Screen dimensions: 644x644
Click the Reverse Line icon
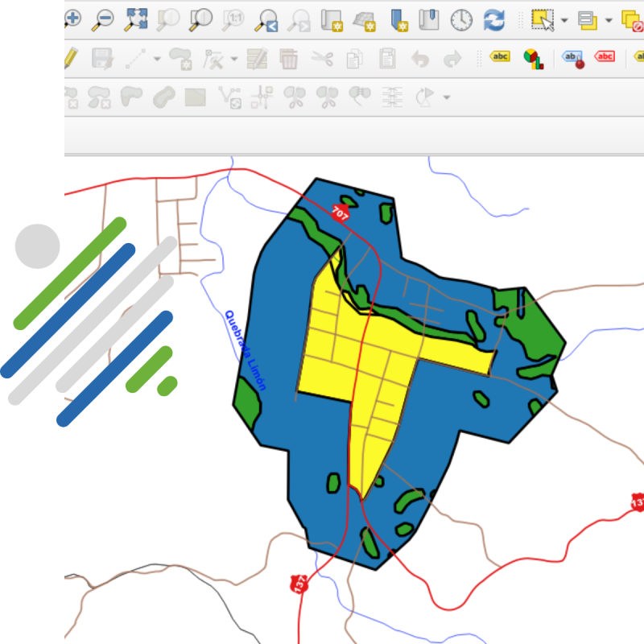[230, 97]
